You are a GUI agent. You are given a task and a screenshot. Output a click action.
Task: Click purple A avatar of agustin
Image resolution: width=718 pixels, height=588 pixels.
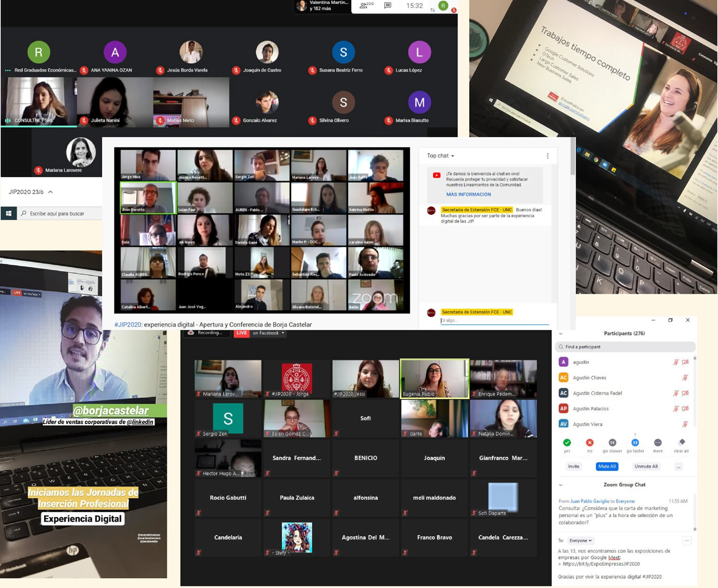[563, 362]
